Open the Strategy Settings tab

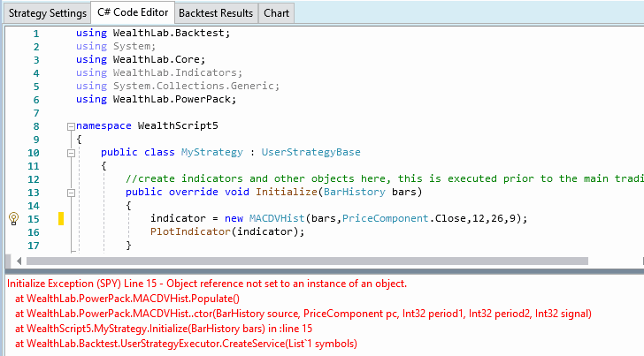[x=47, y=13]
